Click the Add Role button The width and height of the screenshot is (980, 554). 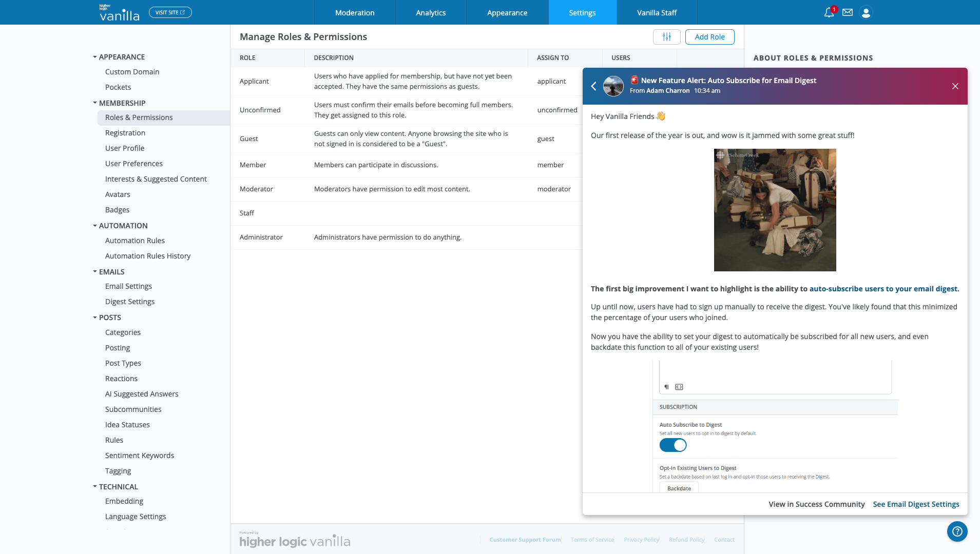tap(710, 36)
